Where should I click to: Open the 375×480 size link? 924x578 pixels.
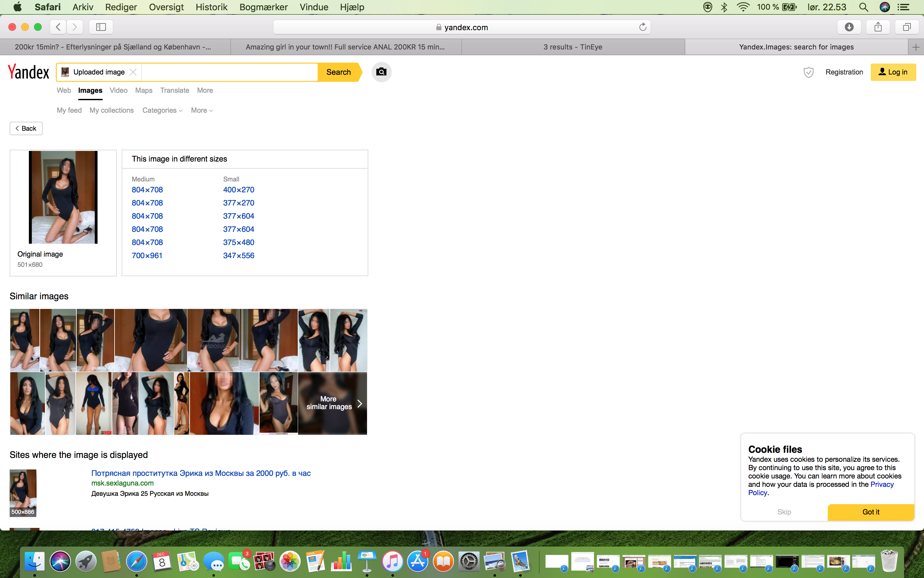pyautogui.click(x=239, y=242)
